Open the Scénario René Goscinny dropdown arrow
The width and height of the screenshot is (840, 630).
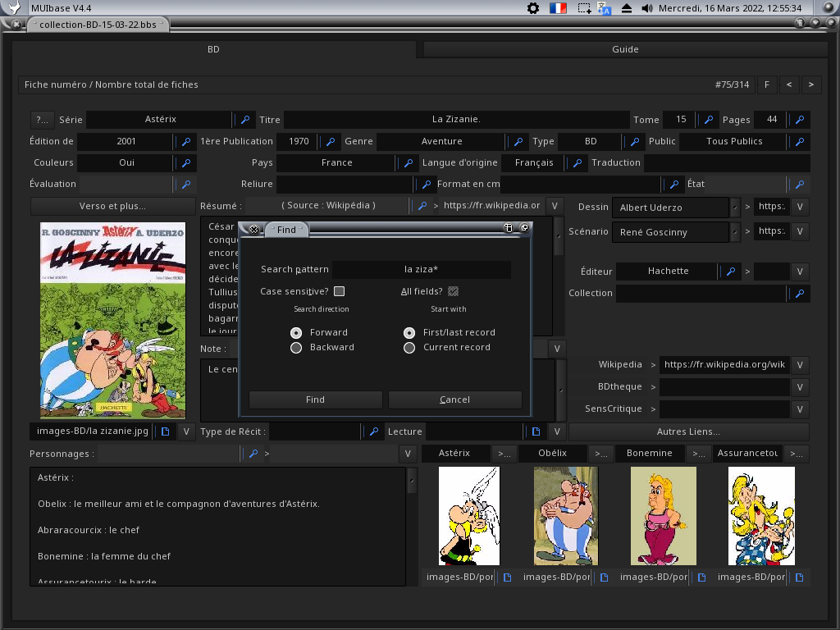(735, 232)
